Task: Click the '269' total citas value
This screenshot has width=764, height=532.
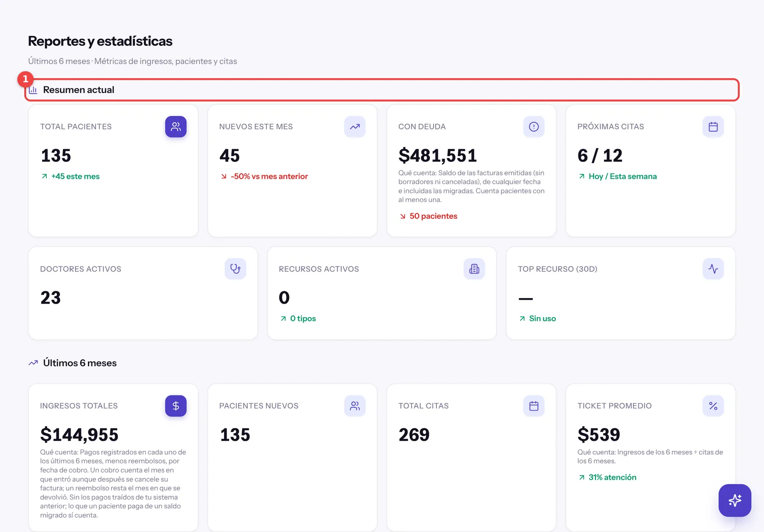Action: (414, 435)
